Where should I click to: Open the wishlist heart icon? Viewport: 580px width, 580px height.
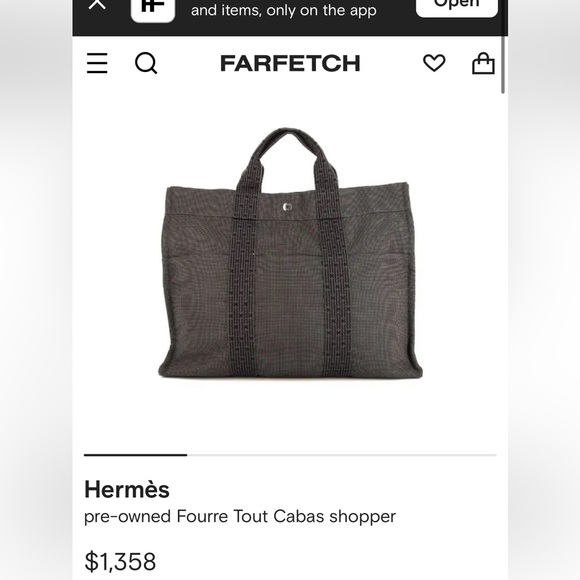[434, 63]
